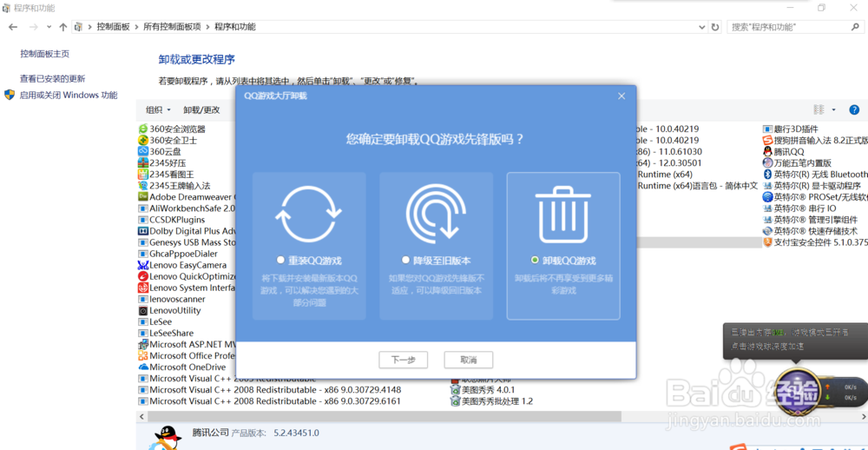Select the 360安全浏览器 icon in list

[143, 129]
